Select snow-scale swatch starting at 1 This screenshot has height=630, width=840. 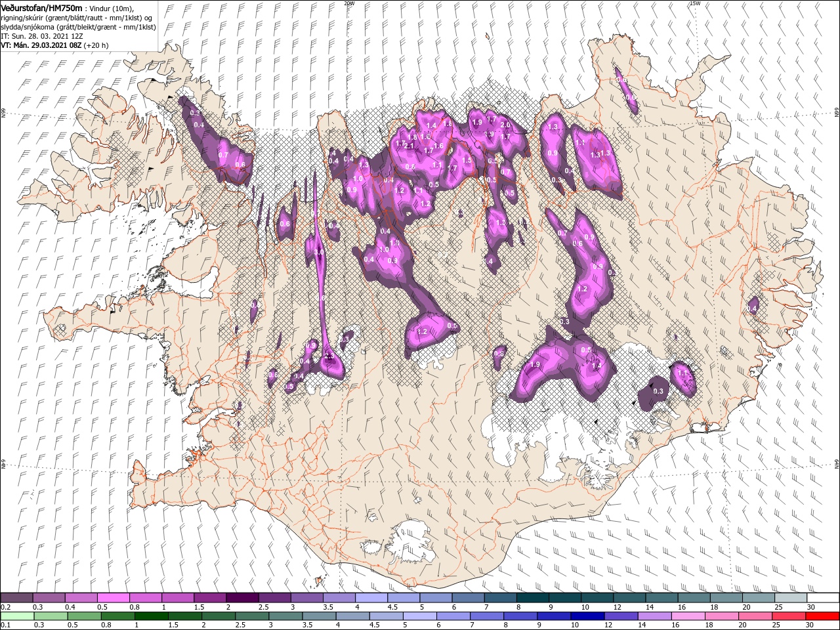[177, 598]
